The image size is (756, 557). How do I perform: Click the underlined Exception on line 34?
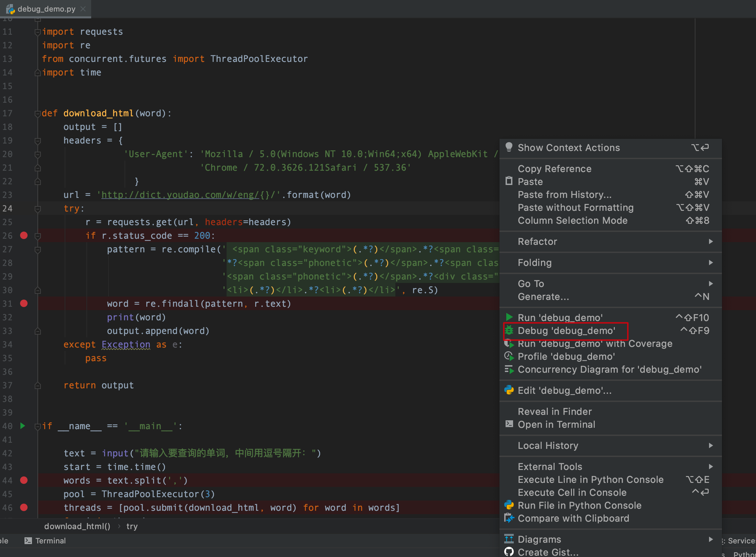pos(126,344)
